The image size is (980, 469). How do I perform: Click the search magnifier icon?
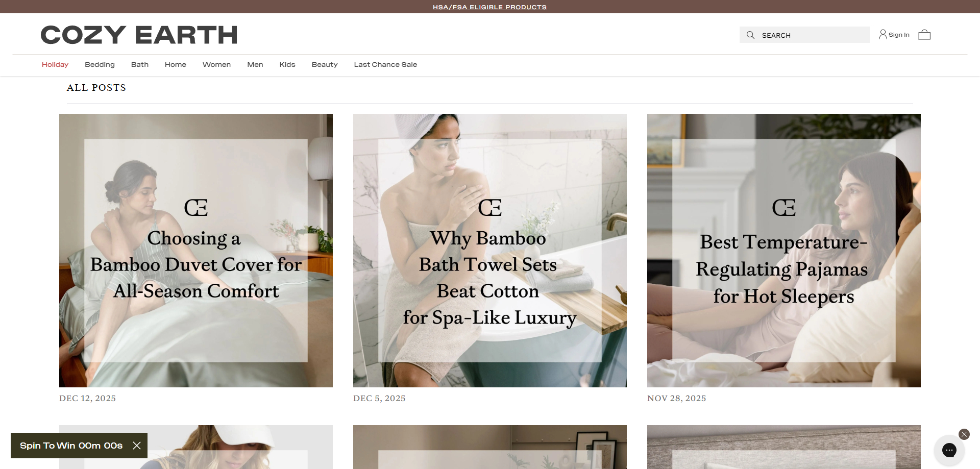click(750, 35)
